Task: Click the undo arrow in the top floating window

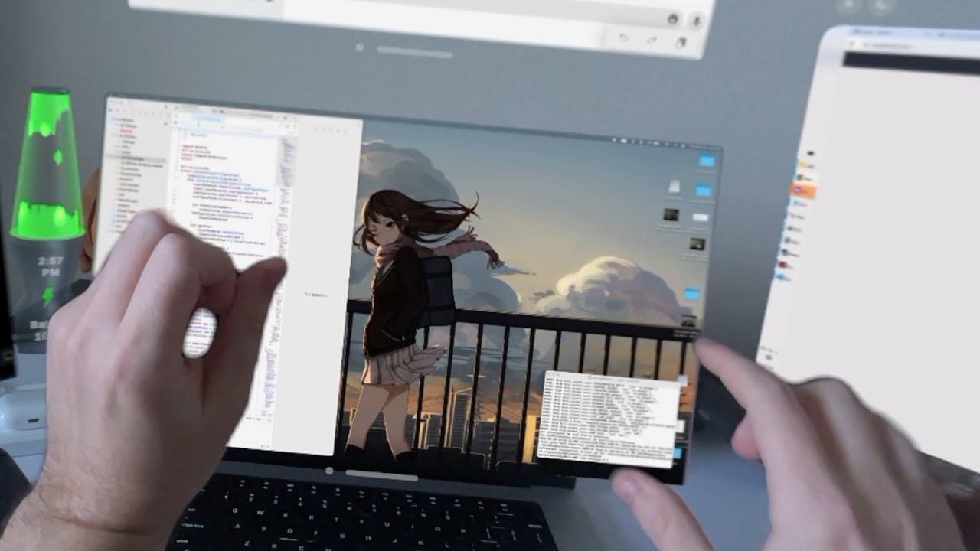Action: pos(623,38)
